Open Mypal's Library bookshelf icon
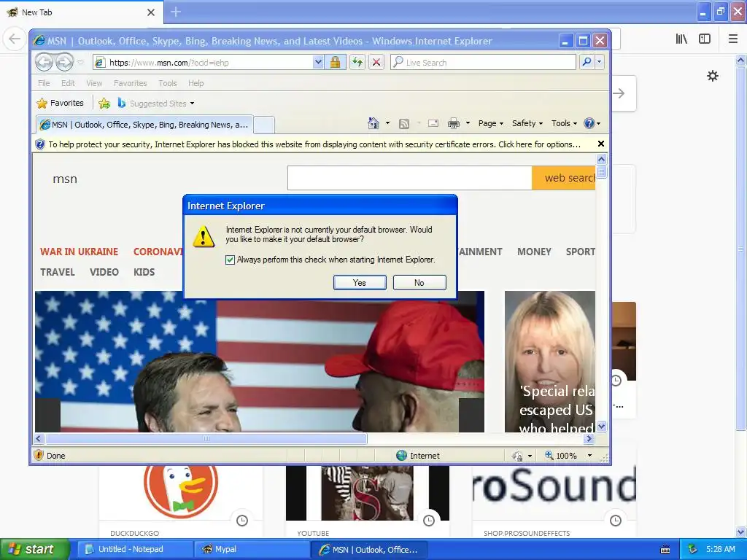 681,39
